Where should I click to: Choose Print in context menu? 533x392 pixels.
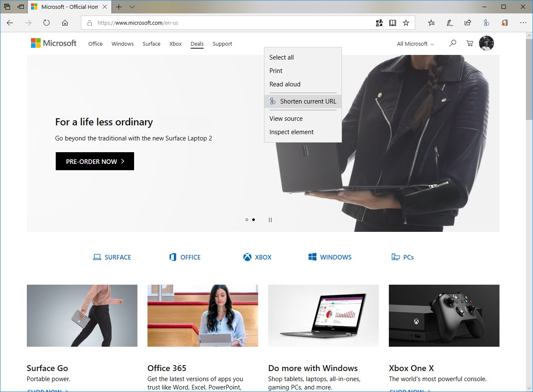tap(303, 71)
